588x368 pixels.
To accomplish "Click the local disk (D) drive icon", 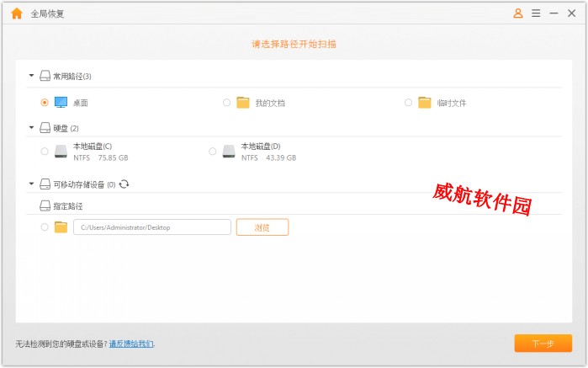I will tap(229, 152).
